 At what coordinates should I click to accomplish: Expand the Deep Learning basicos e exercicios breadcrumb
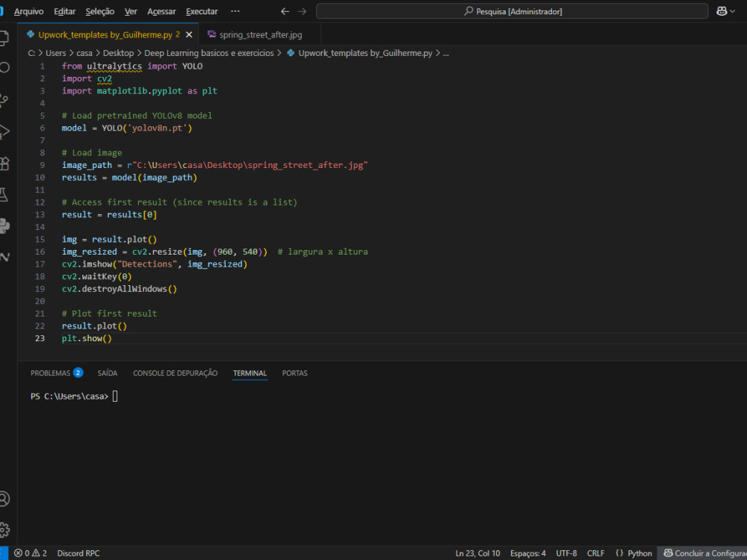tap(209, 53)
